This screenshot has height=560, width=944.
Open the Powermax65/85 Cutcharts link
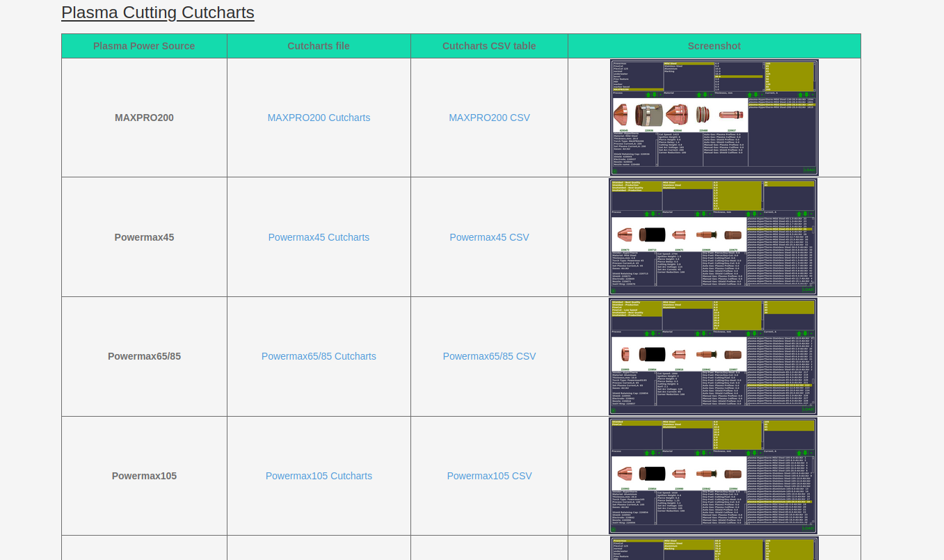[x=319, y=356]
